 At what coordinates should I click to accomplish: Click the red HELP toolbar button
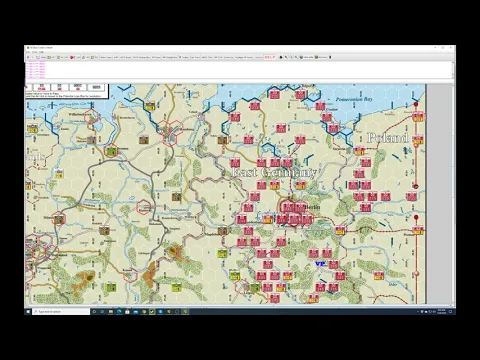point(270,57)
